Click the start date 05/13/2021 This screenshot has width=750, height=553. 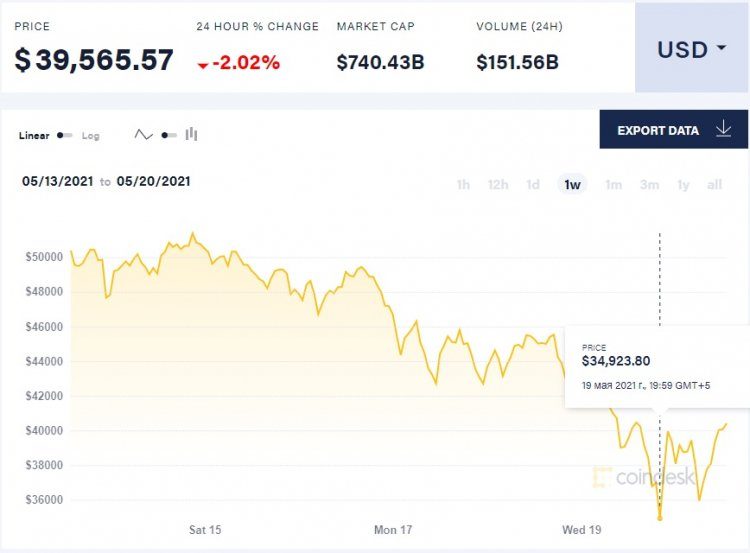(x=58, y=182)
